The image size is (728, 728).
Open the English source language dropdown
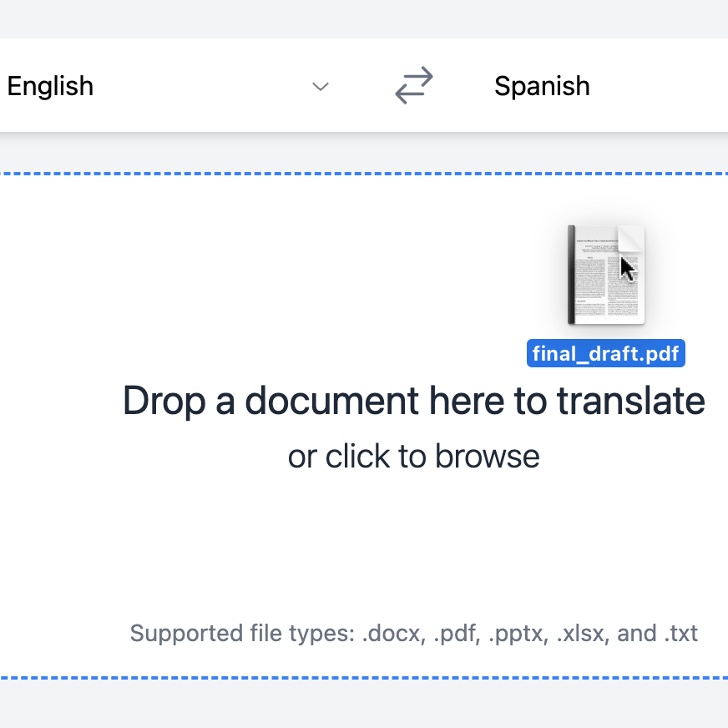[320, 86]
